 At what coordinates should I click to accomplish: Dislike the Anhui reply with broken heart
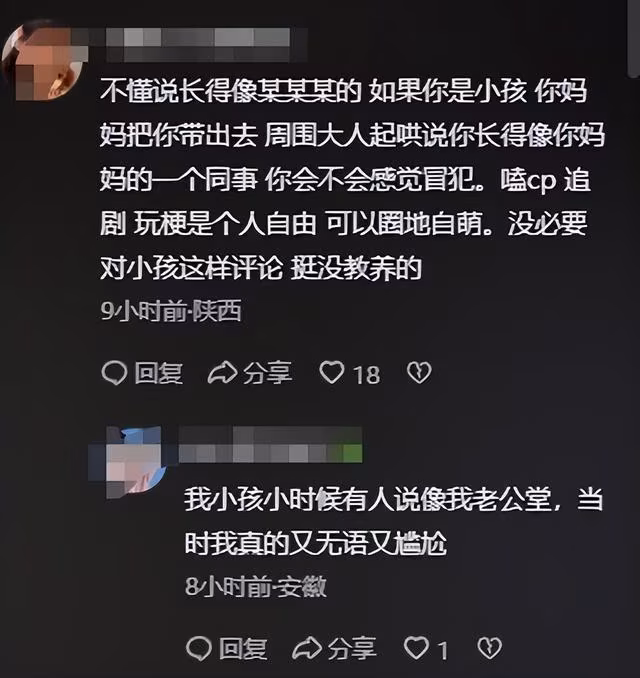click(x=490, y=648)
